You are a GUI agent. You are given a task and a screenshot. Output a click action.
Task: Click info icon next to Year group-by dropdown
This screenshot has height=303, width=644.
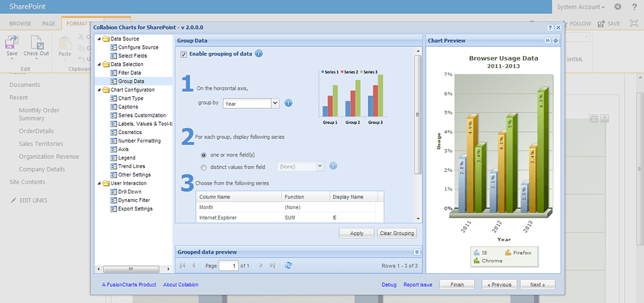[288, 103]
